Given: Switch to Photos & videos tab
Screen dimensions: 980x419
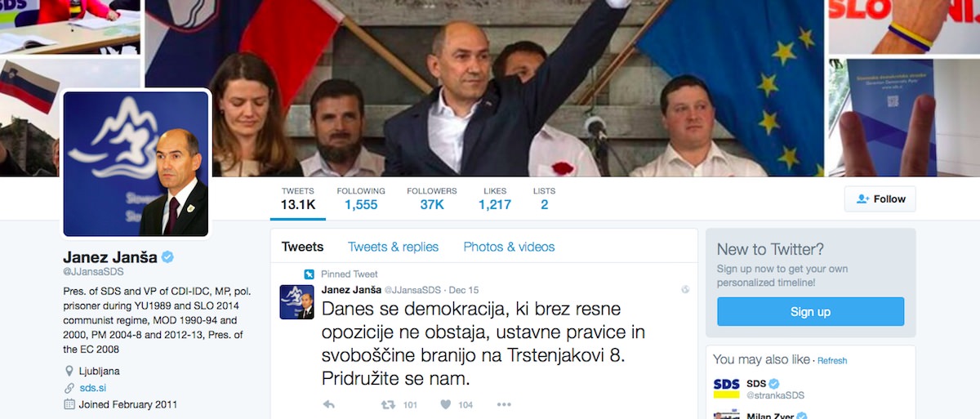Looking at the screenshot, I should (509, 247).
